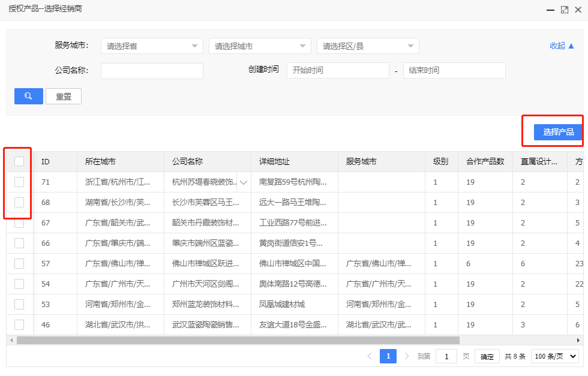Click the 重置 reset button
This screenshot has width=588, height=376.
click(64, 96)
